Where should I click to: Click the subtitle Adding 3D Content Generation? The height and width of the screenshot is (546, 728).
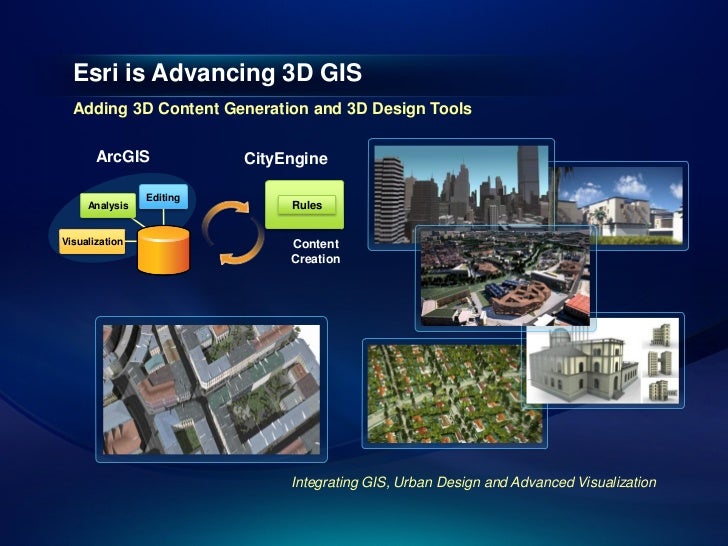[273, 108]
